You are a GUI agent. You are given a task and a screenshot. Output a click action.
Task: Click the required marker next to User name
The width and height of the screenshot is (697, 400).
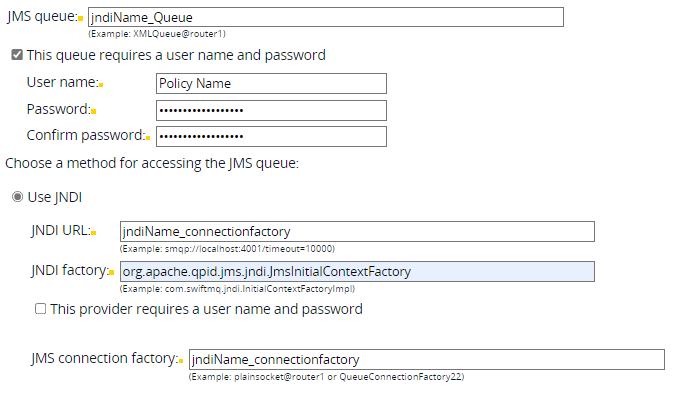pyautogui.click(x=101, y=85)
